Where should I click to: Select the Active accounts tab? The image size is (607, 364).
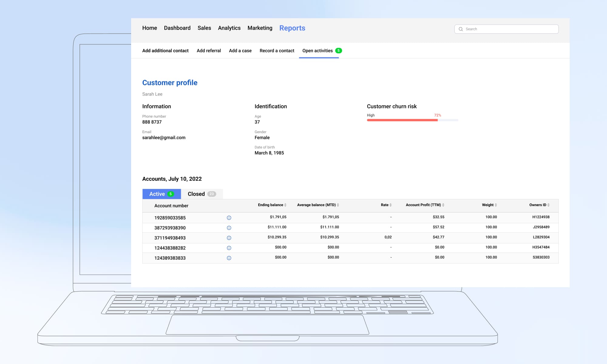click(x=161, y=194)
